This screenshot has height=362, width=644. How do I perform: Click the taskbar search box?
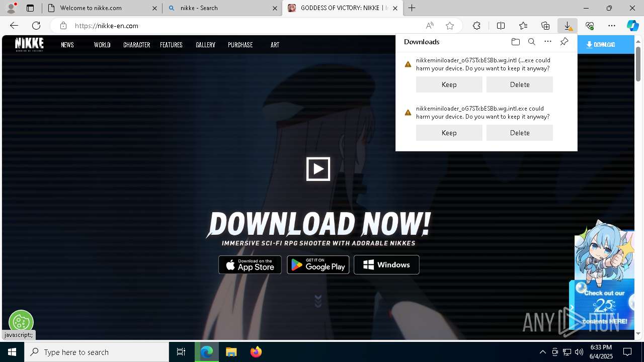click(x=97, y=352)
